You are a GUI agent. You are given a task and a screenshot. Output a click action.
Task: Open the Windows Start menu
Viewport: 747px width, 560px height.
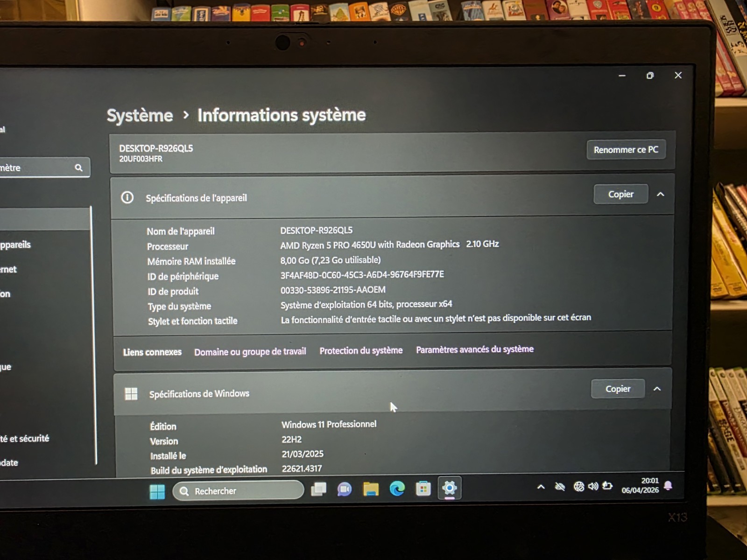157,491
